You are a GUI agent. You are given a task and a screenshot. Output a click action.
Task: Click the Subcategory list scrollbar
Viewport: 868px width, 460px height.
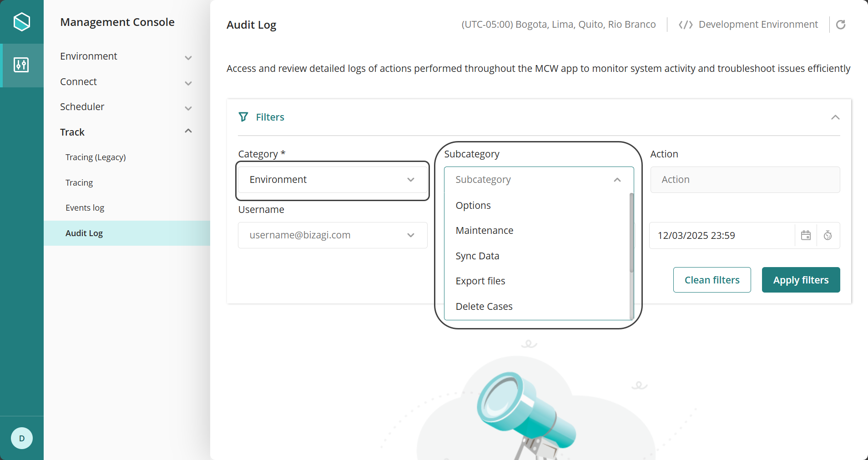click(x=631, y=233)
